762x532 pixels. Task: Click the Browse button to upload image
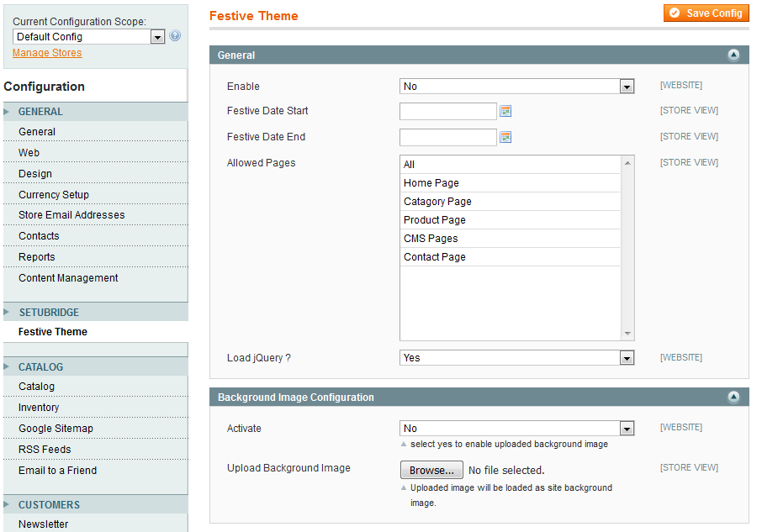coord(431,470)
